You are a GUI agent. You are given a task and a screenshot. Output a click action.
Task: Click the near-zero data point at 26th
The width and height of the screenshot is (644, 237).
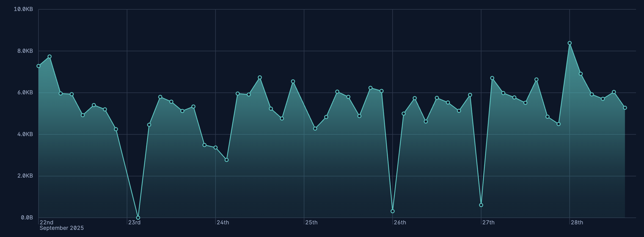tap(392, 211)
